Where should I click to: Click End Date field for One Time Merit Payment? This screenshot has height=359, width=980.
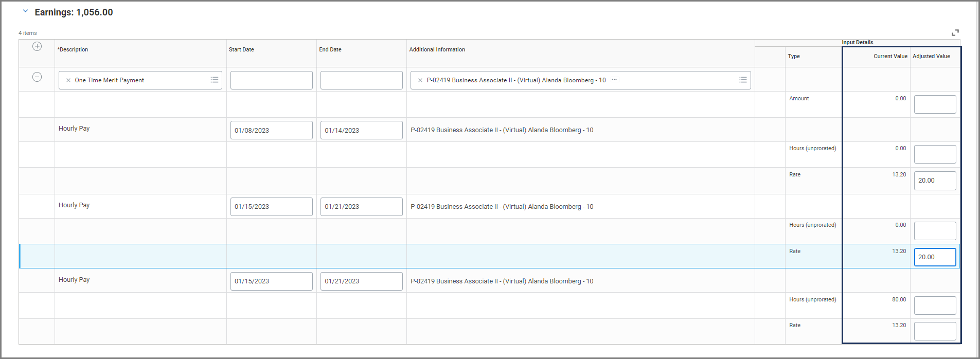361,80
